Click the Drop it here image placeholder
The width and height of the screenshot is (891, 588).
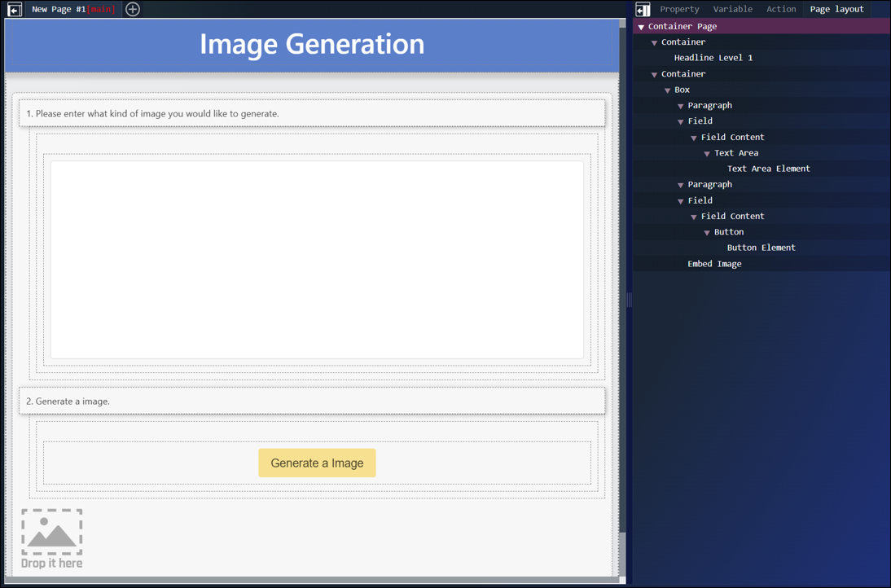[52, 538]
